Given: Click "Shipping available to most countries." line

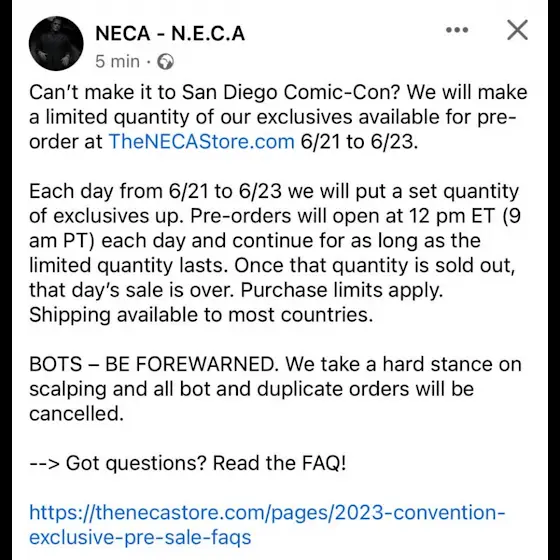Looking at the screenshot, I should (201, 315).
